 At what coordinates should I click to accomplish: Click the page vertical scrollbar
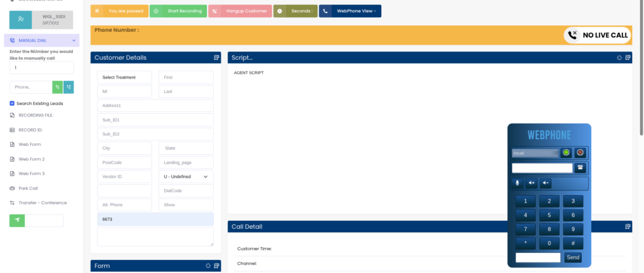click(641, 68)
